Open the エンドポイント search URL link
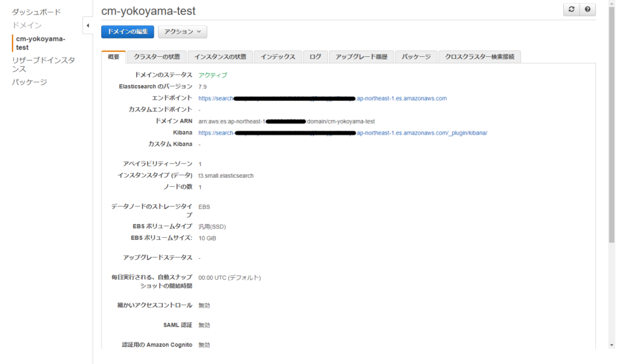Screen dimensions: 628x364 (323, 99)
